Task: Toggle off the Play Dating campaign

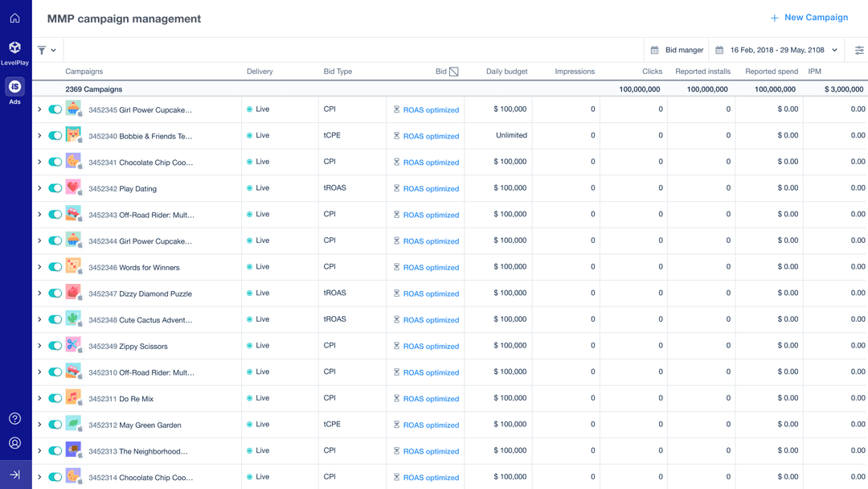Action: (x=55, y=188)
